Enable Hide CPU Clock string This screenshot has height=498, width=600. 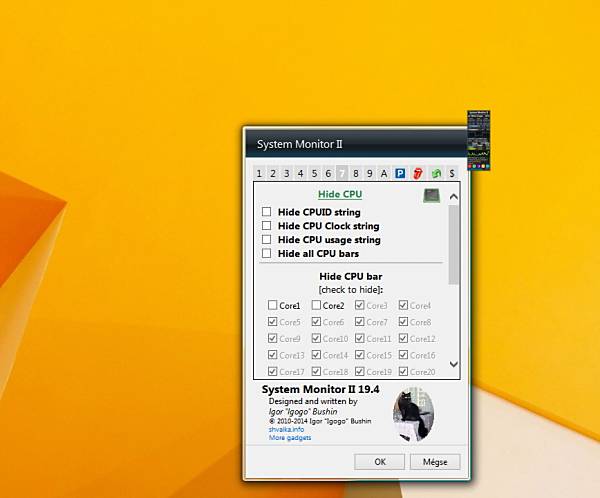tap(267, 225)
